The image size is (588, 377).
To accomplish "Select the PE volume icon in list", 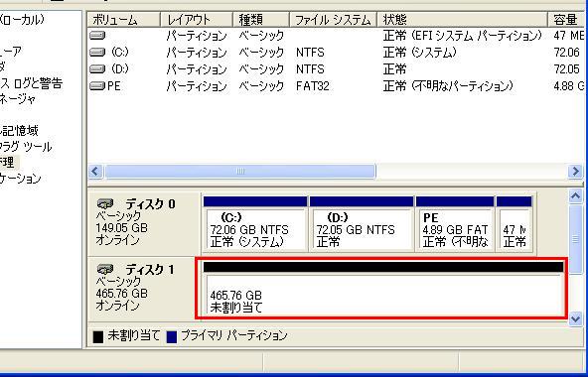I will coord(97,86).
